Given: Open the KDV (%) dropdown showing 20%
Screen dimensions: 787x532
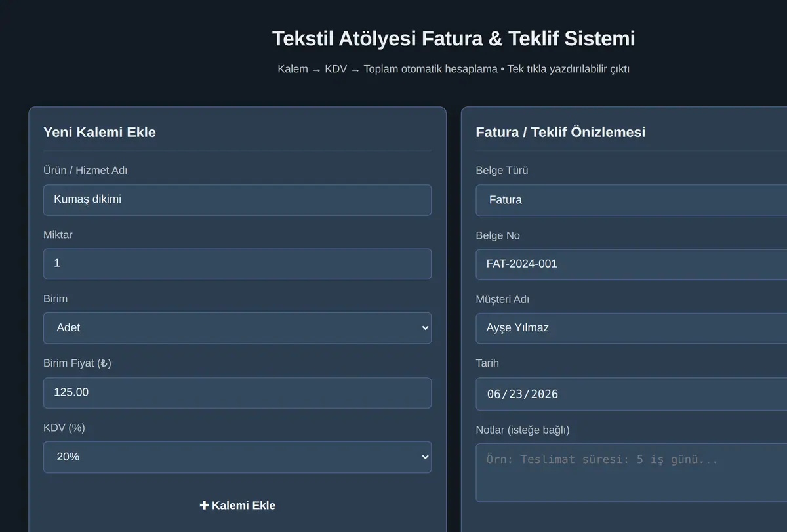Looking at the screenshot, I should 237,457.
